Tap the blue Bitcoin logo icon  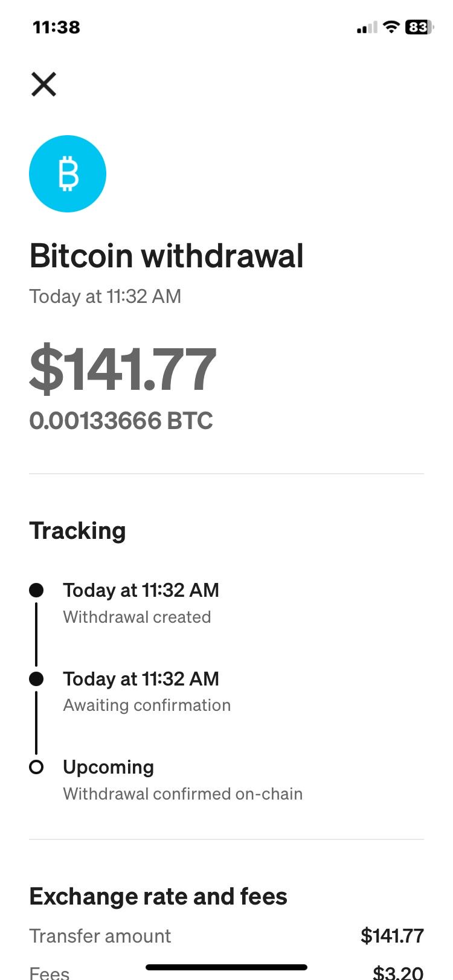point(68,174)
